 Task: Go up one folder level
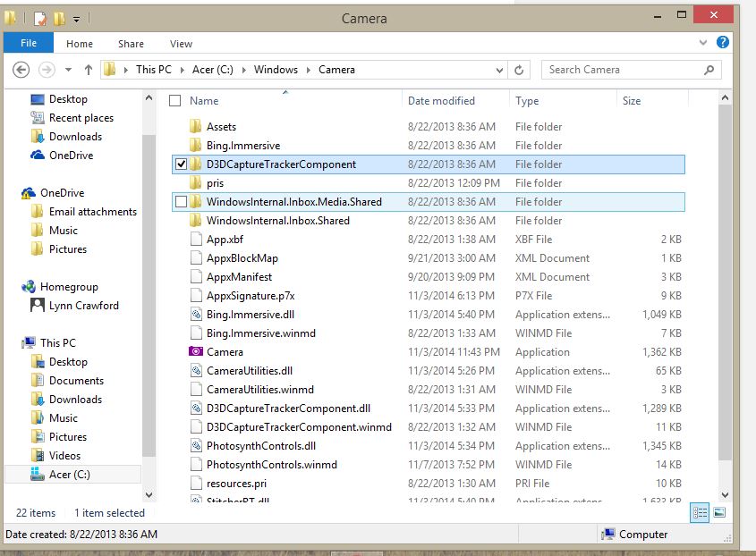pos(89,70)
